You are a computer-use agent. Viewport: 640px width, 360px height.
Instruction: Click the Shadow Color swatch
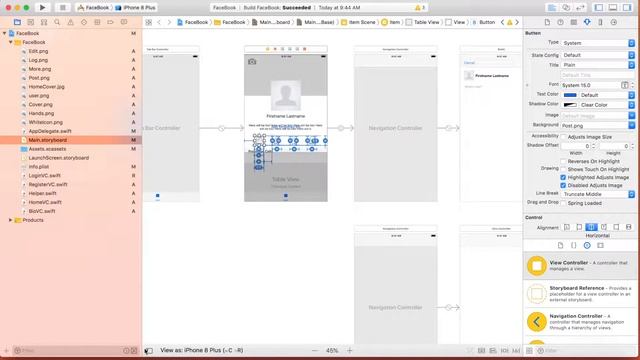(570, 105)
